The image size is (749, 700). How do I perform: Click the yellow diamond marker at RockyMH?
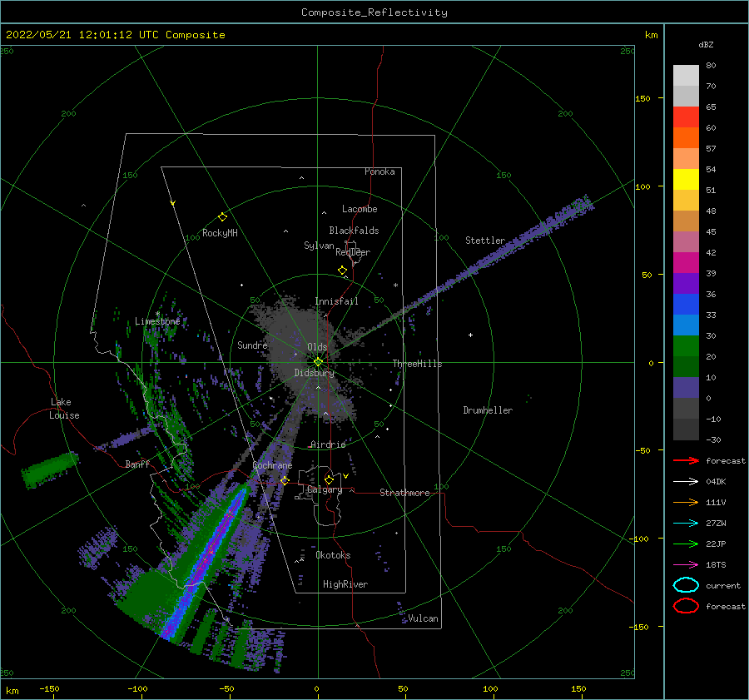222,217
